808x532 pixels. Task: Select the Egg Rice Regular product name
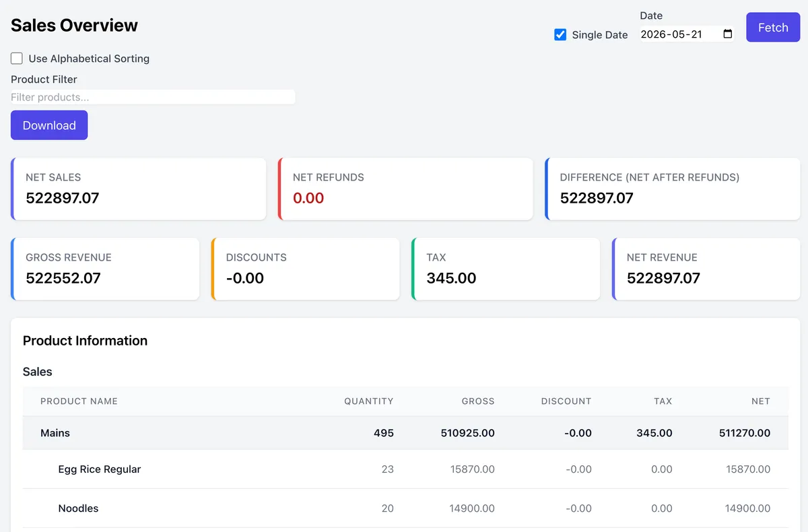tap(100, 469)
